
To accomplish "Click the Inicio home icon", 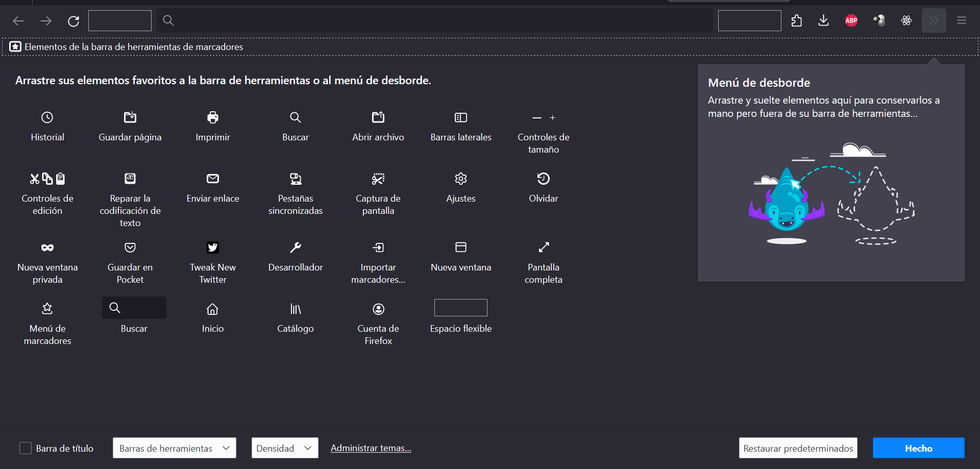I will point(213,309).
